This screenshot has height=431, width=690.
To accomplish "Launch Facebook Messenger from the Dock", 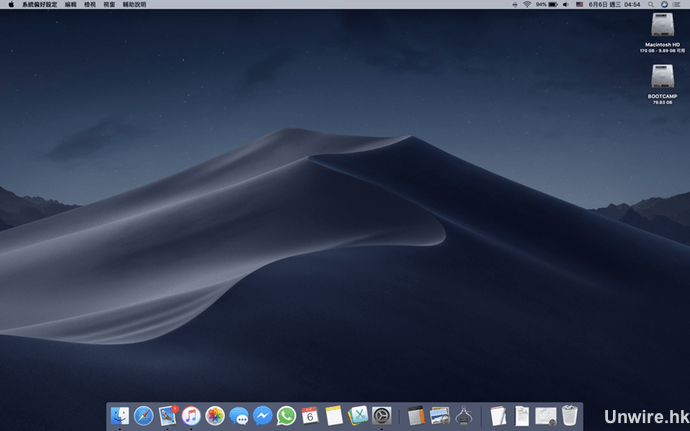I will pyautogui.click(x=263, y=416).
